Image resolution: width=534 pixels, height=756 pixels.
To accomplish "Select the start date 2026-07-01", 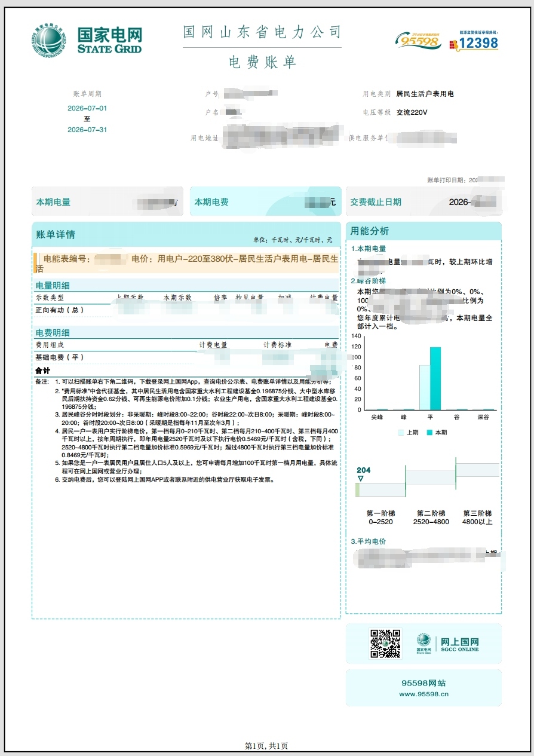I will coord(87,108).
